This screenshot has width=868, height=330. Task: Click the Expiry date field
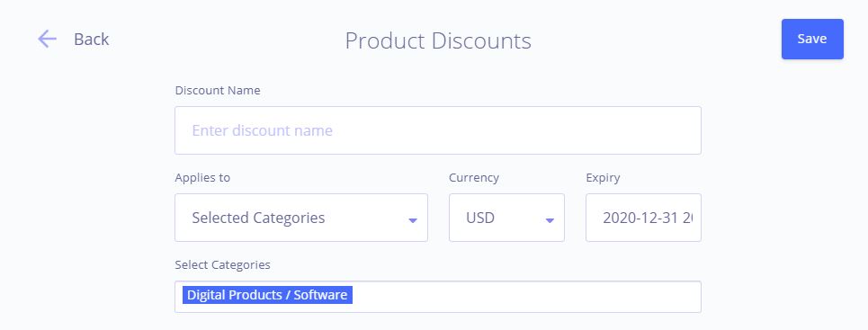pyautogui.click(x=643, y=218)
